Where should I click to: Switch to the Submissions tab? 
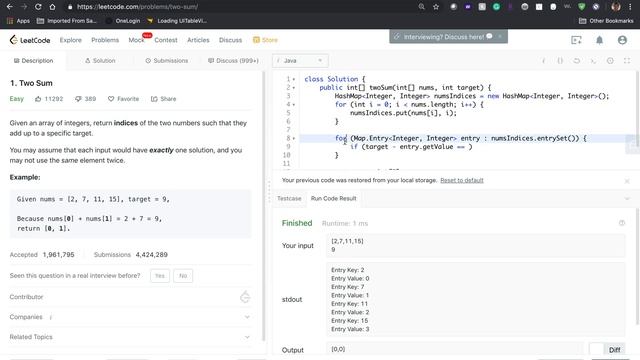click(167, 61)
